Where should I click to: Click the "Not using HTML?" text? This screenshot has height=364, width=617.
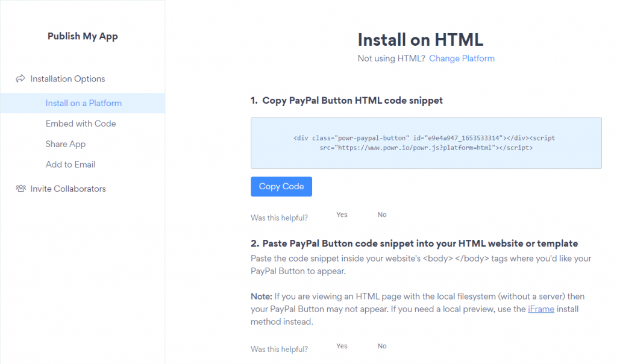[391, 58]
